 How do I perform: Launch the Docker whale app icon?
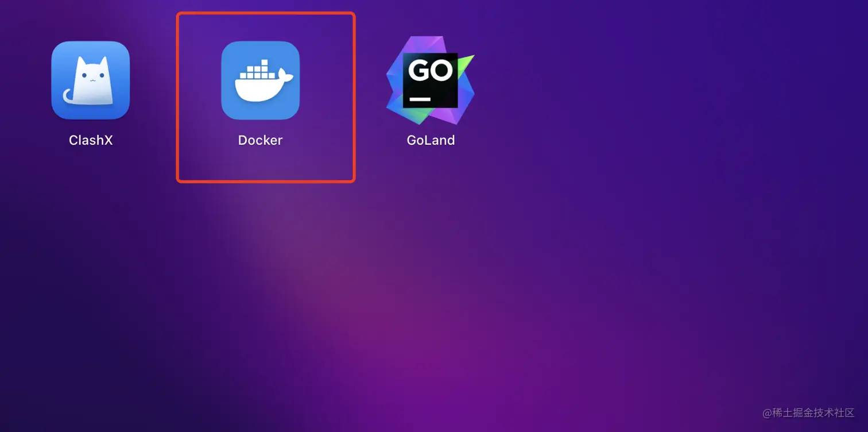(x=261, y=80)
